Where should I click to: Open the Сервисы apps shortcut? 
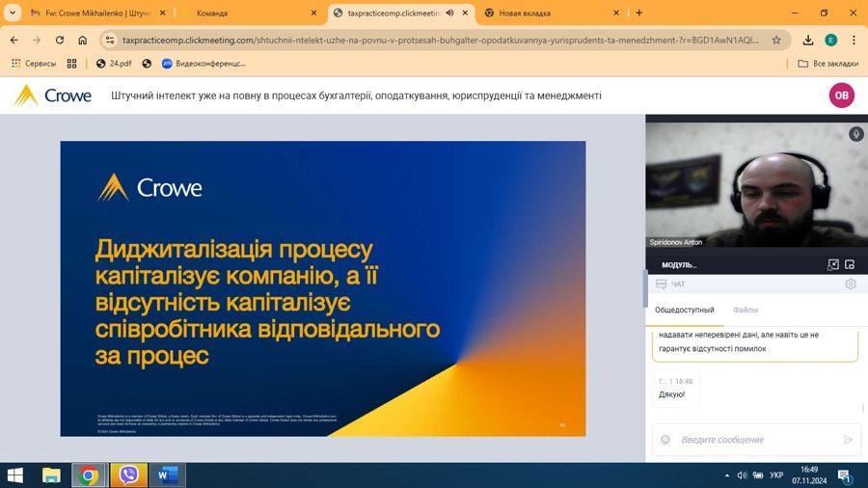(x=34, y=64)
